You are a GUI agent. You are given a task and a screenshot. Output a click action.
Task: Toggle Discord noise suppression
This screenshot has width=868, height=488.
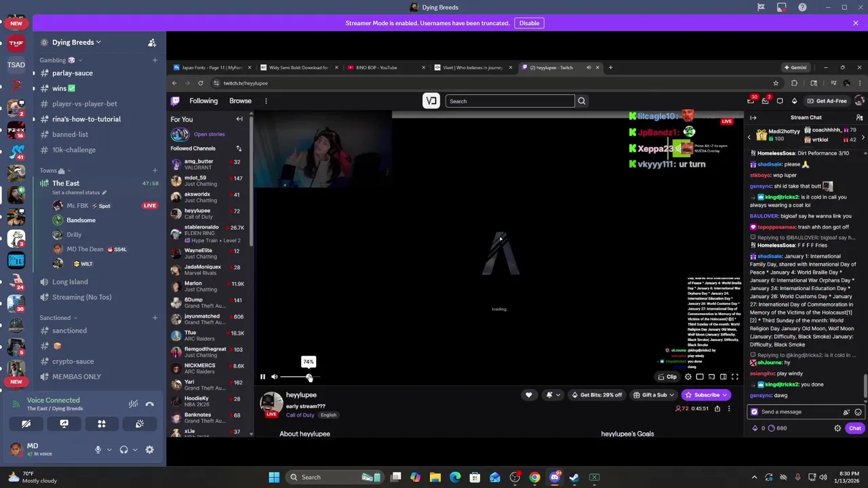(x=134, y=404)
